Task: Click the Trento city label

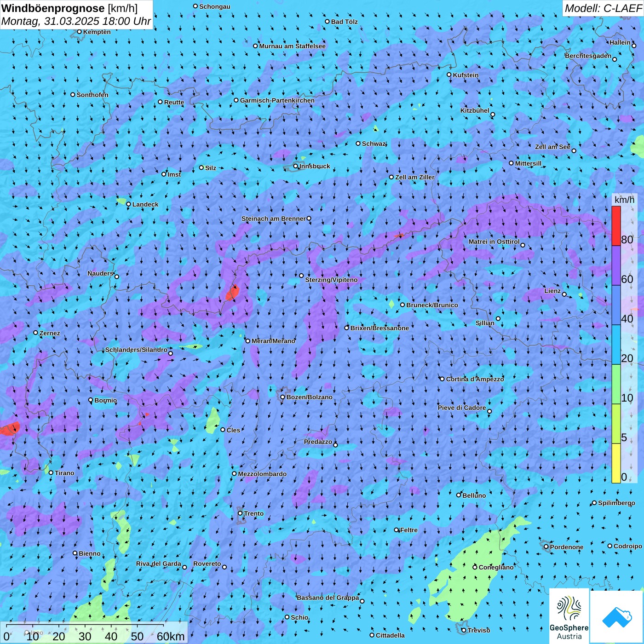Action: (x=254, y=513)
